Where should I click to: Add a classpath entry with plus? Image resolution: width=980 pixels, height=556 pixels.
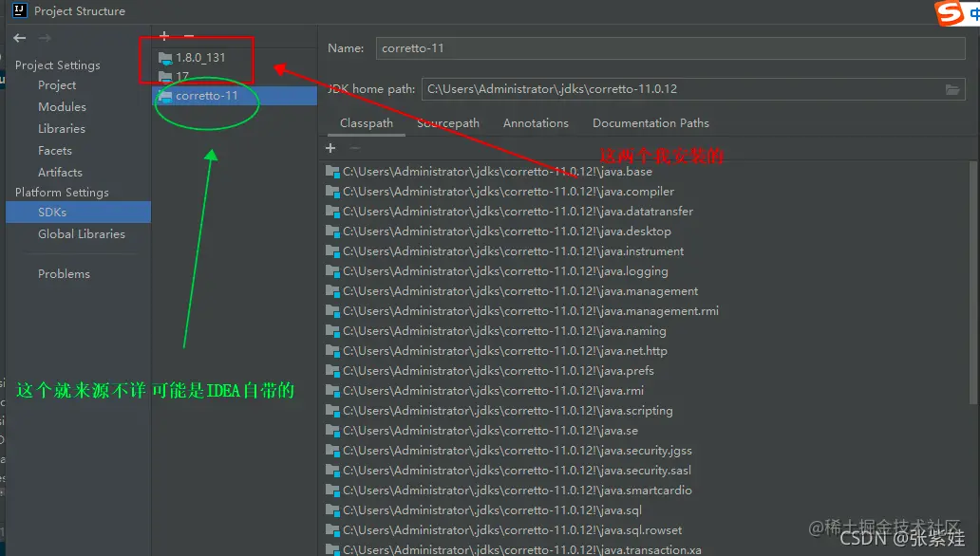click(x=330, y=148)
